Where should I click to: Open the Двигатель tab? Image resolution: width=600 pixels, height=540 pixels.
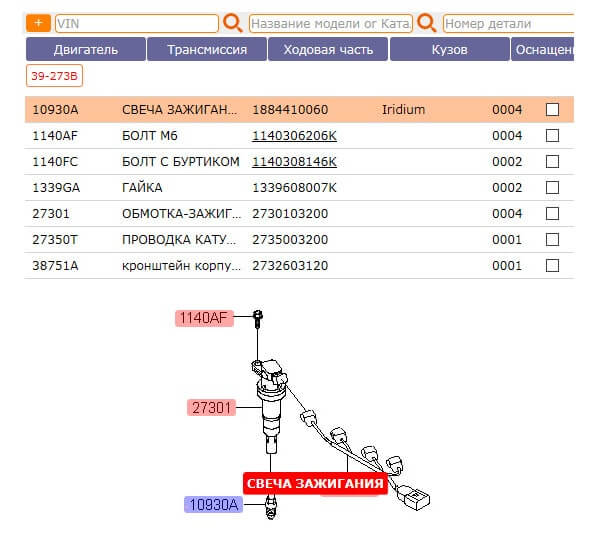[85, 49]
